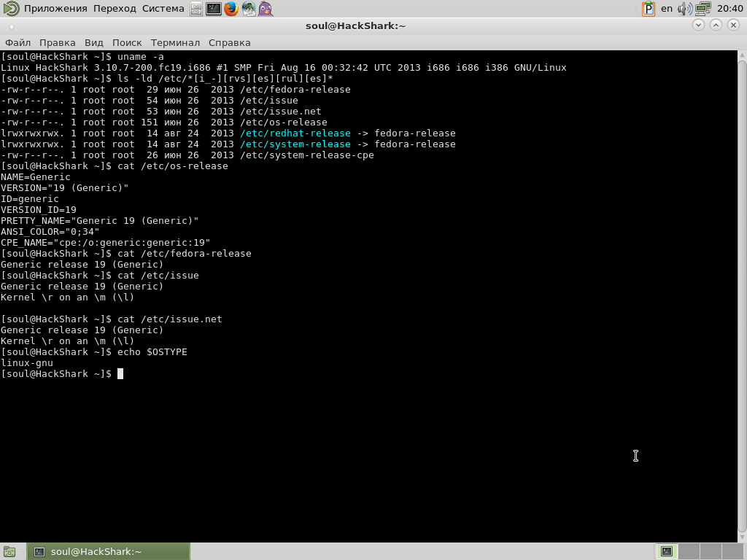Click the window title 'soul@HackShark:~'
Viewport: 747px width, 560px height.
(355, 26)
